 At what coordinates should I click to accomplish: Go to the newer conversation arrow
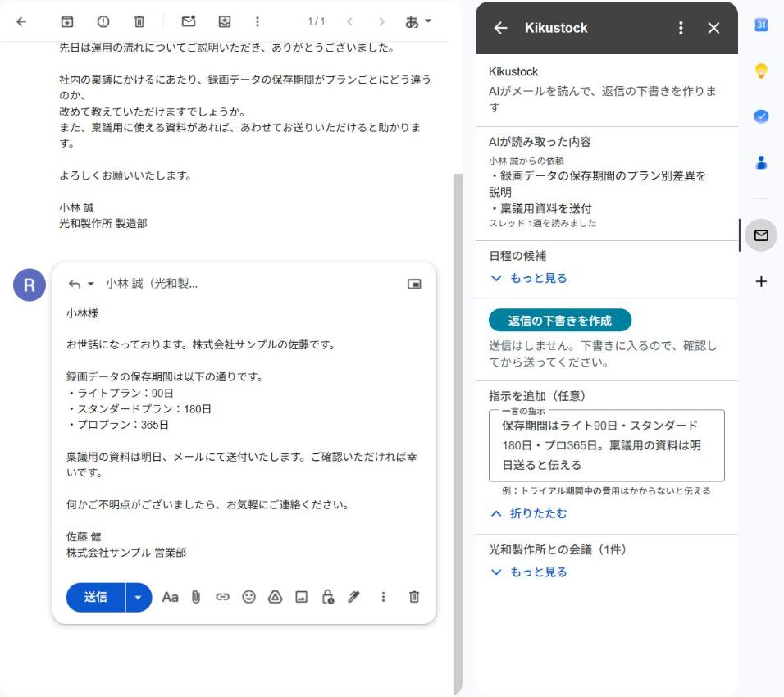[x=349, y=21]
